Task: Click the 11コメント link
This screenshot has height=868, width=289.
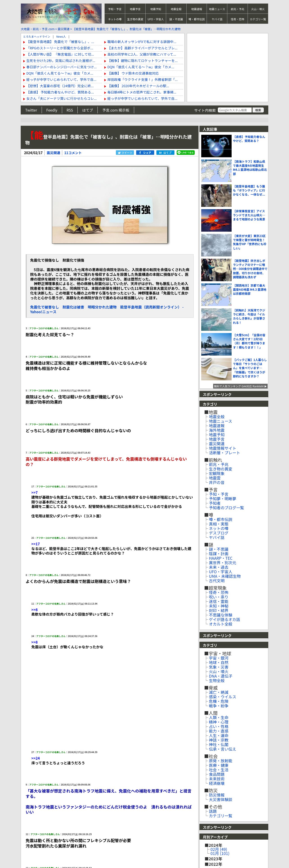Action: tap(73, 153)
